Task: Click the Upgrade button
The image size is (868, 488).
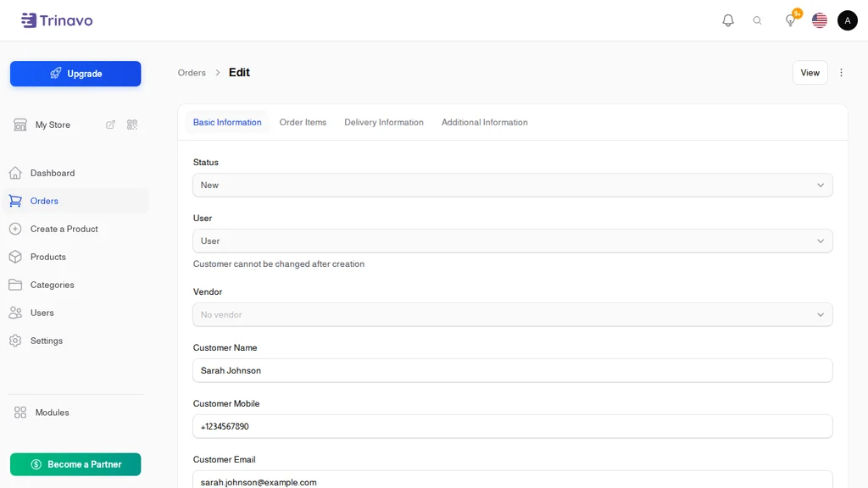Action: 75,74
